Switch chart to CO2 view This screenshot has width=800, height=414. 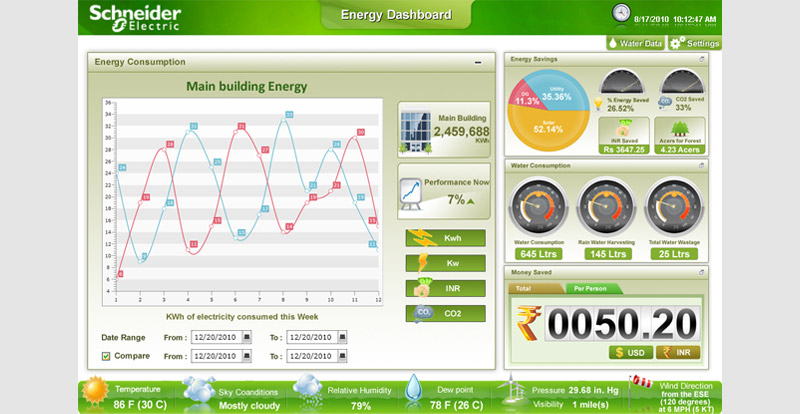pyautogui.click(x=445, y=313)
